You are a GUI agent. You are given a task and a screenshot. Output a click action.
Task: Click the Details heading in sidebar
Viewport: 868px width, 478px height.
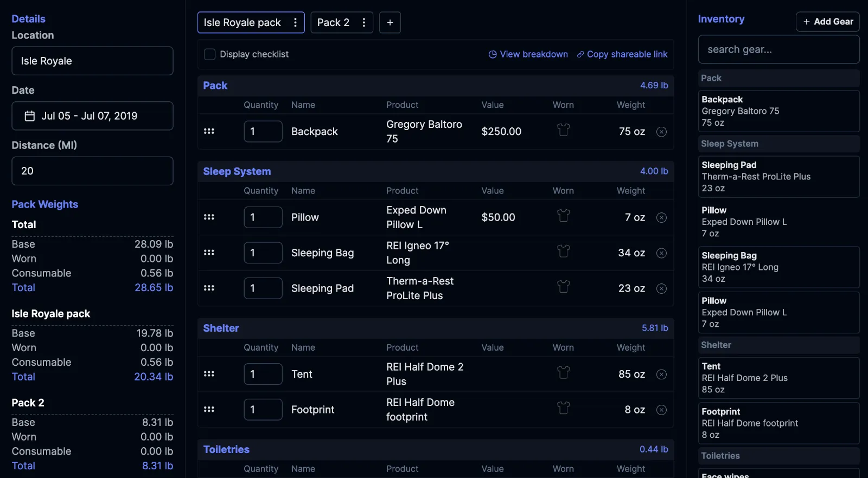pyautogui.click(x=29, y=19)
